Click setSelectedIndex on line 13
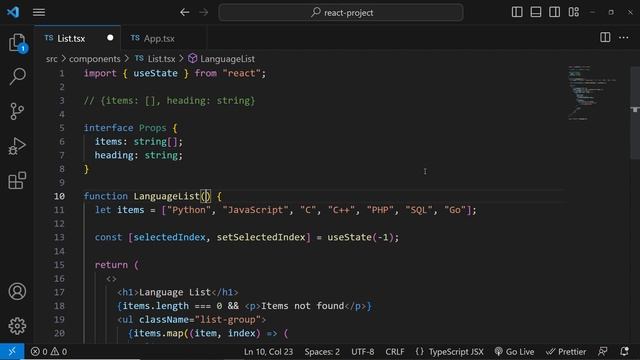This screenshot has height=360, width=640. pyautogui.click(x=261, y=238)
